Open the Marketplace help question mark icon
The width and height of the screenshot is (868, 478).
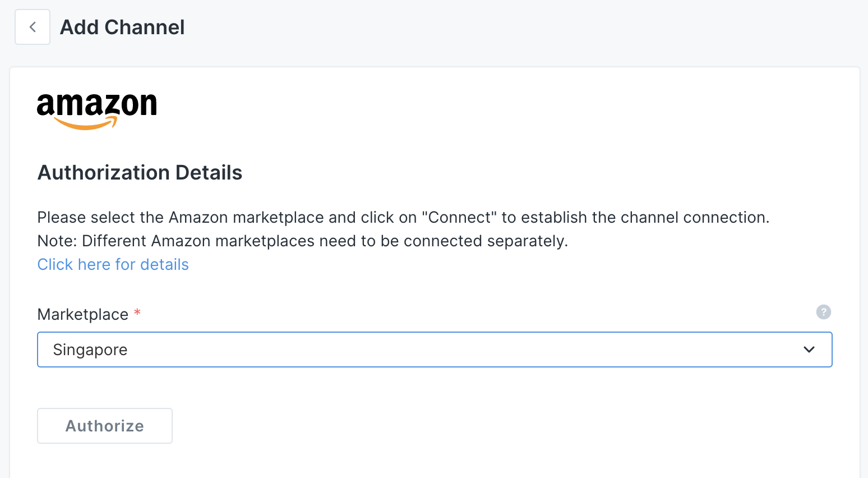click(x=823, y=312)
